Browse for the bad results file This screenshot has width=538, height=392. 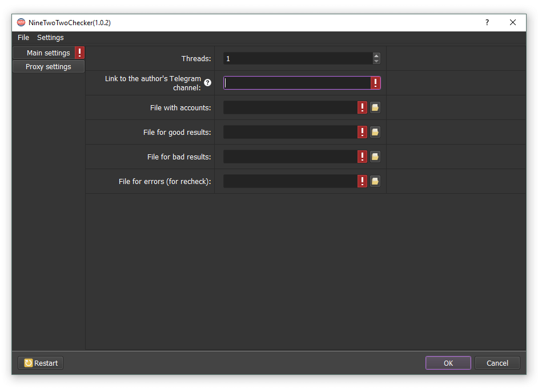tap(375, 157)
